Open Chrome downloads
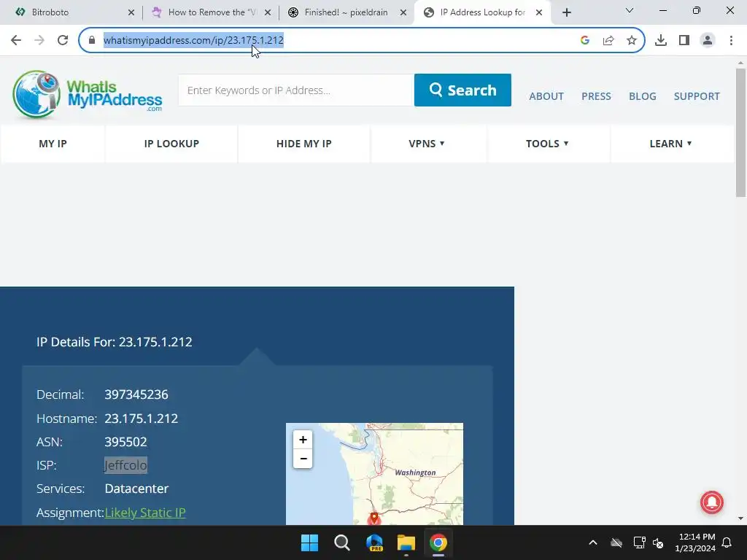Viewport: 747px width, 560px height. click(661, 41)
